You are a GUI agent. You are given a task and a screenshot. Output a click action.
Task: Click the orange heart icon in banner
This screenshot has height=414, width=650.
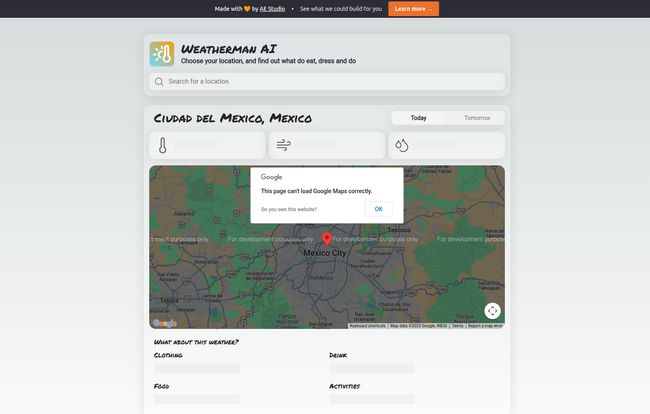pyautogui.click(x=247, y=9)
